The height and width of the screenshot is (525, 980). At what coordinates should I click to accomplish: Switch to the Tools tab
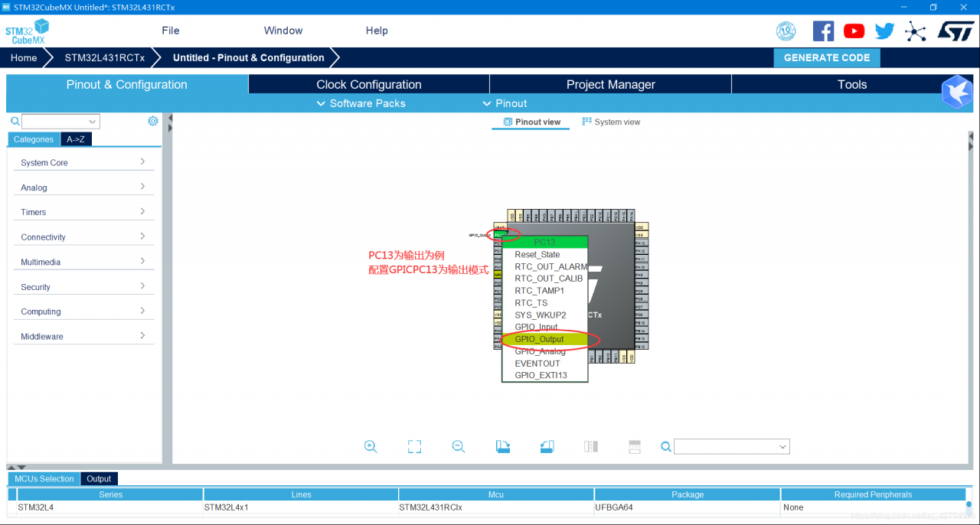[852, 84]
